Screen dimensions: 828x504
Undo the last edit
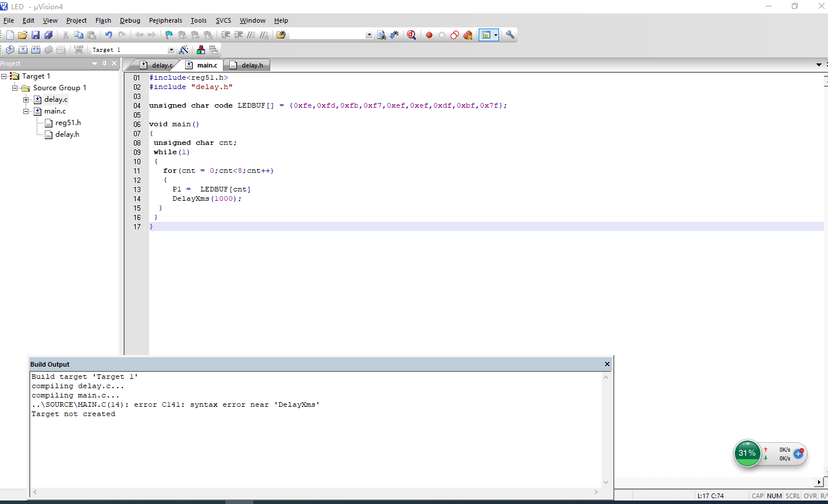point(108,35)
